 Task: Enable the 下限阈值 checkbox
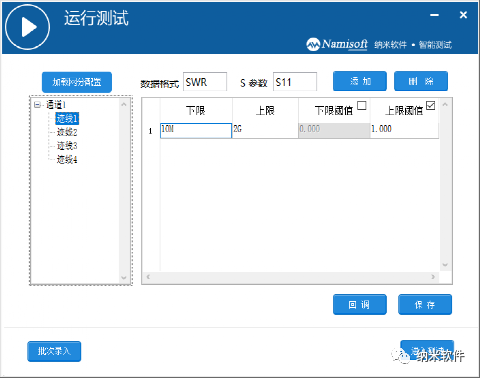pos(362,106)
